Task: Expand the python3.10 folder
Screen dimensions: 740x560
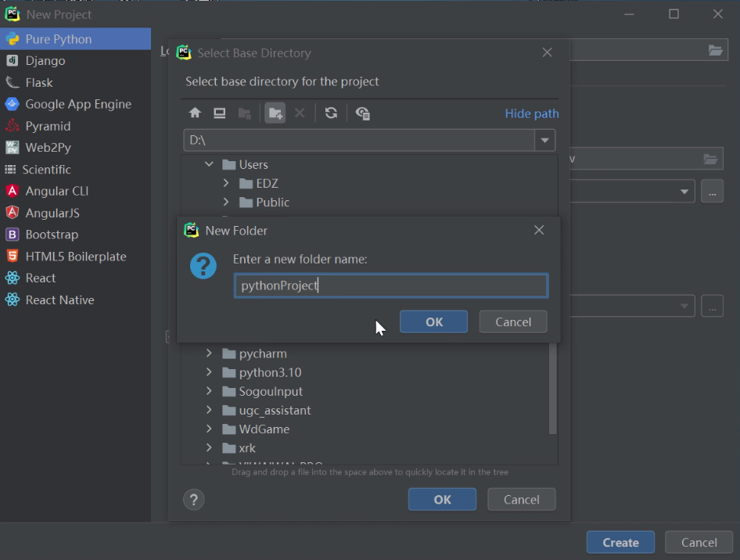Action: click(x=209, y=372)
